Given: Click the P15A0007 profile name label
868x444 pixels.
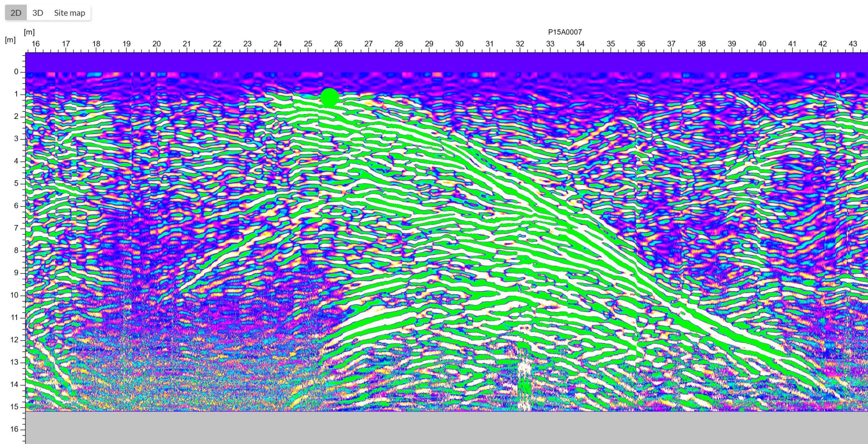Looking at the screenshot, I should pos(565,32).
